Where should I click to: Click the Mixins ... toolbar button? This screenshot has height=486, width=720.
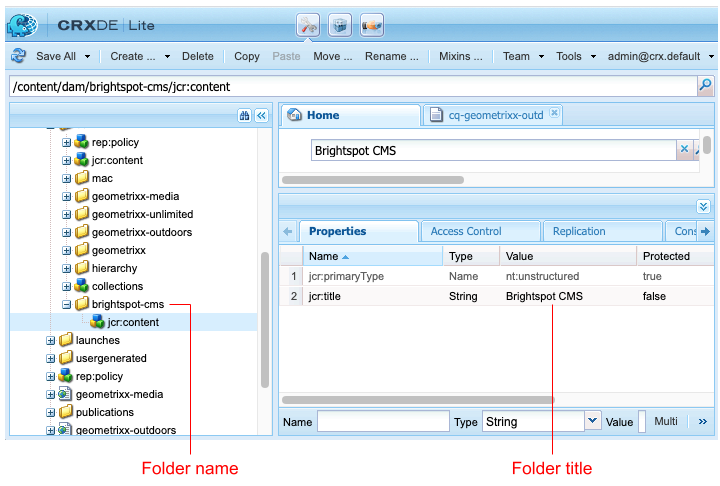[x=461, y=56]
